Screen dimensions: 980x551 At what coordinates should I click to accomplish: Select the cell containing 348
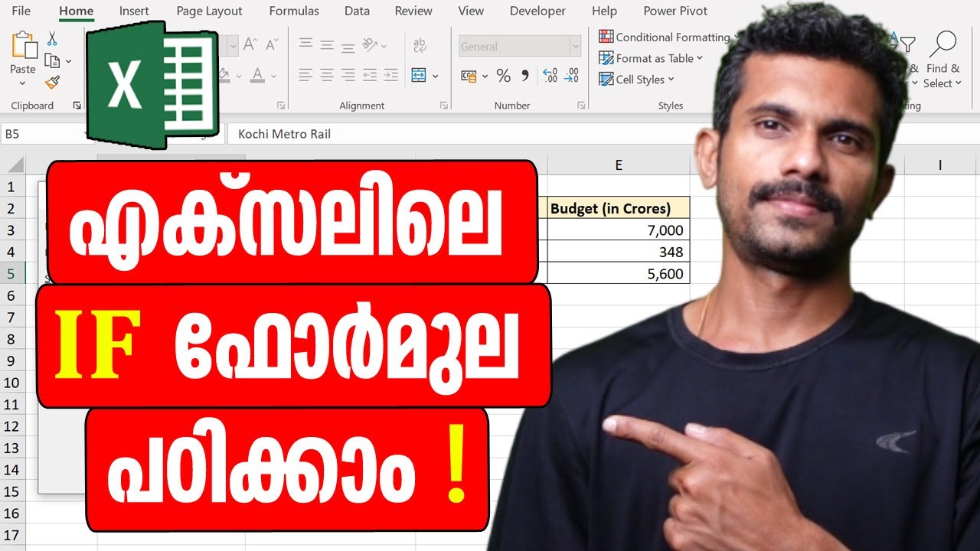[x=619, y=252]
